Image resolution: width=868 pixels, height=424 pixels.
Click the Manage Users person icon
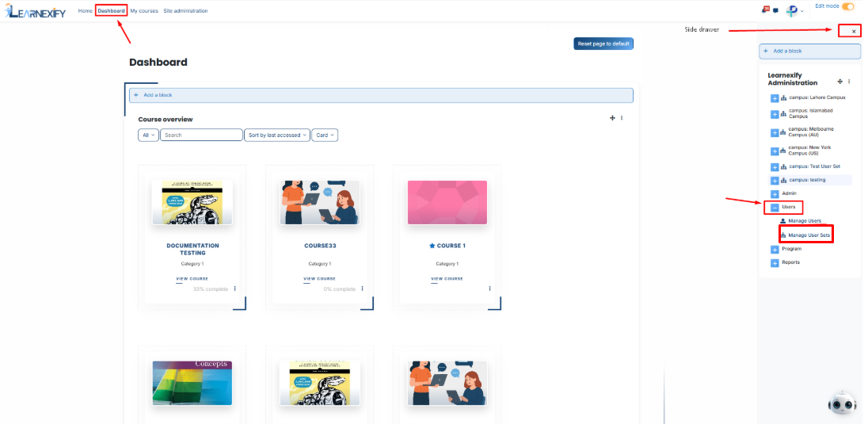coord(782,220)
